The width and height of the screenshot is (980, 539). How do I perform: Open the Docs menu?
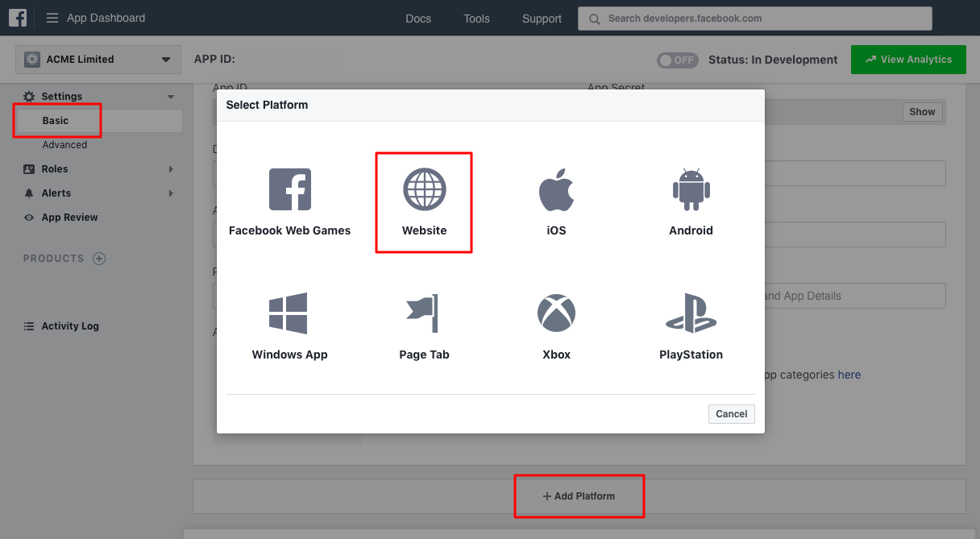point(418,19)
